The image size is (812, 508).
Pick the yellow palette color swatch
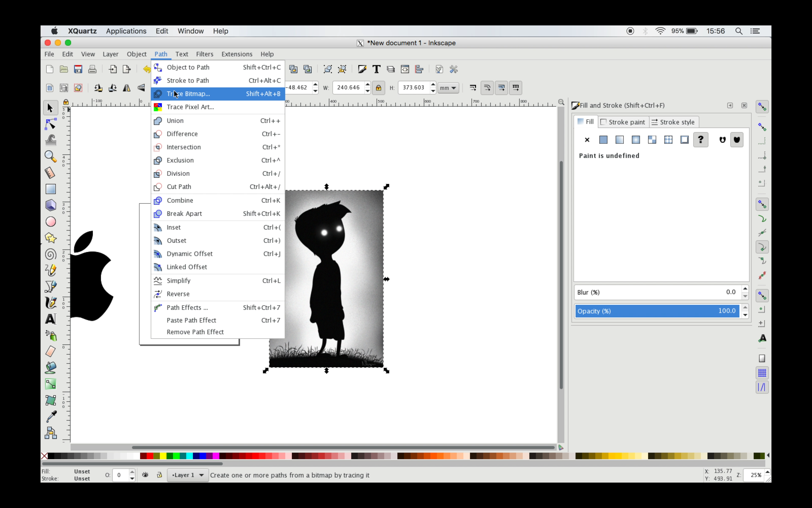(x=163, y=456)
